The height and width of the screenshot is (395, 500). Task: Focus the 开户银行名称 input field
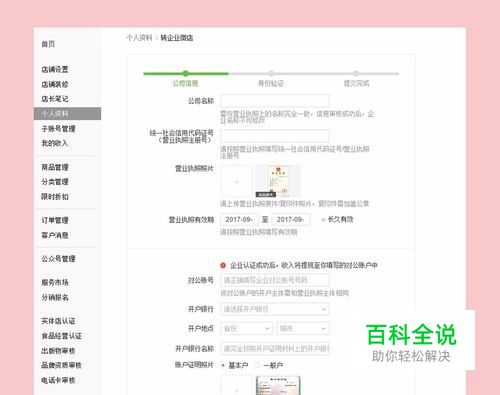click(275, 349)
